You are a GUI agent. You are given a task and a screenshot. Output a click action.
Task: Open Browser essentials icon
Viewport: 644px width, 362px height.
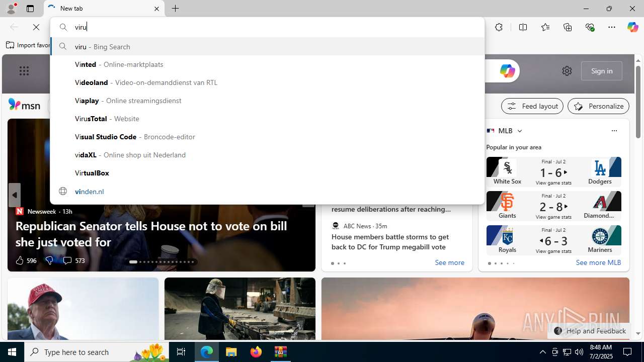[590, 27]
